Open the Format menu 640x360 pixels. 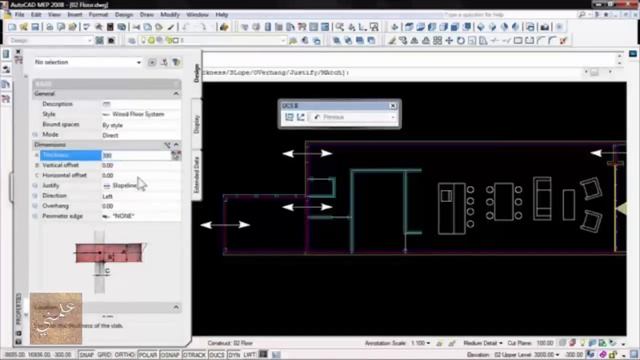[98, 15]
